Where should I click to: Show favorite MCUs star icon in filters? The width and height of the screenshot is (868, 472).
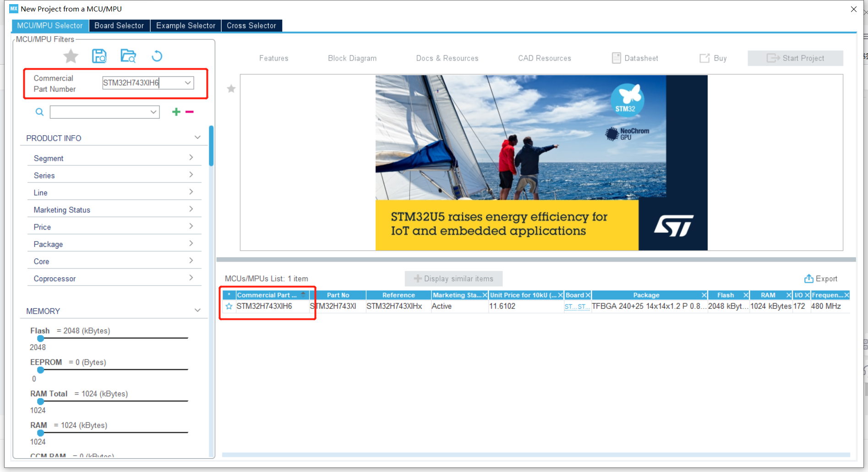click(x=71, y=56)
